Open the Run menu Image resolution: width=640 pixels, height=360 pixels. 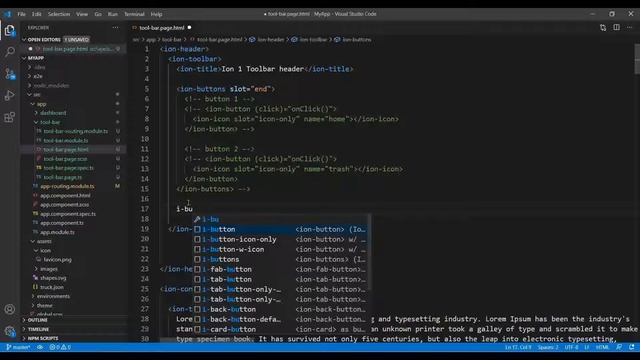pyautogui.click(x=113, y=14)
